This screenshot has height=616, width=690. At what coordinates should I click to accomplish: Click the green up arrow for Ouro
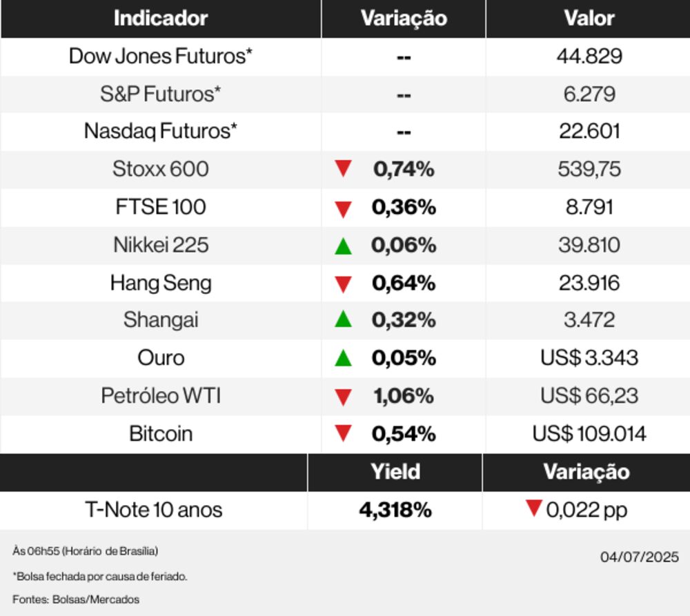pos(343,357)
